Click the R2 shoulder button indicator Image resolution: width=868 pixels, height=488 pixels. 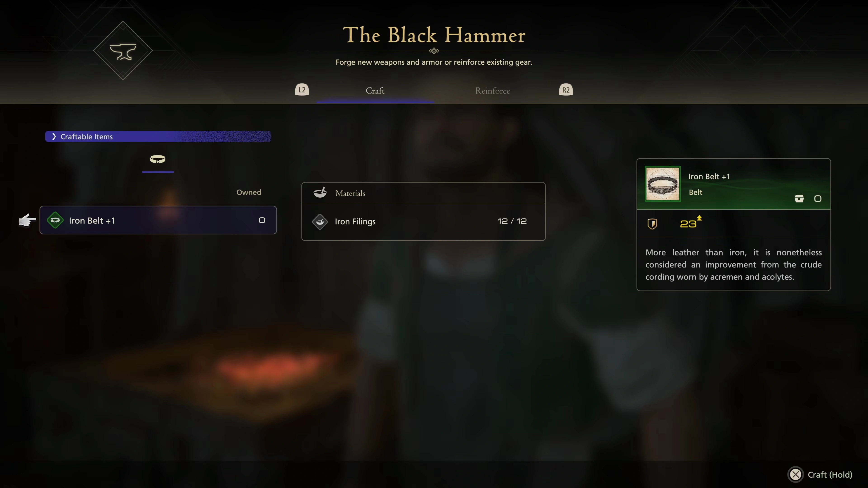(x=566, y=90)
